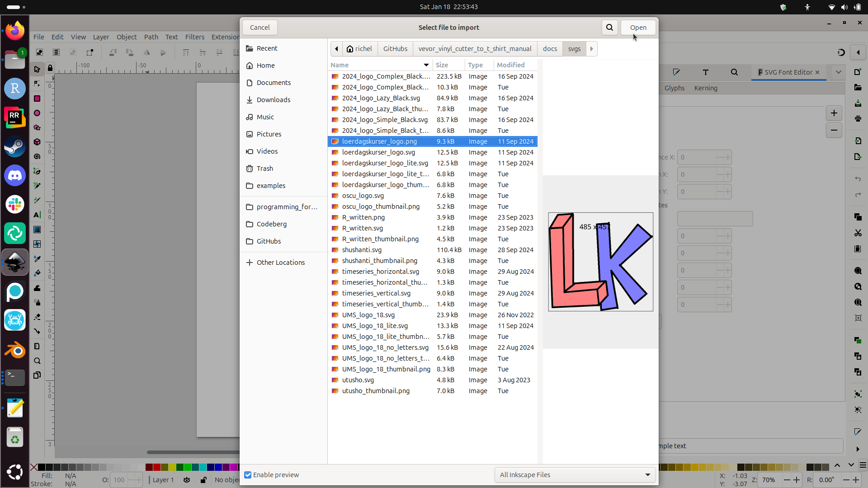Screen dimensions: 868x488
Task: Click the search icon in file dialog
Action: [609, 28]
